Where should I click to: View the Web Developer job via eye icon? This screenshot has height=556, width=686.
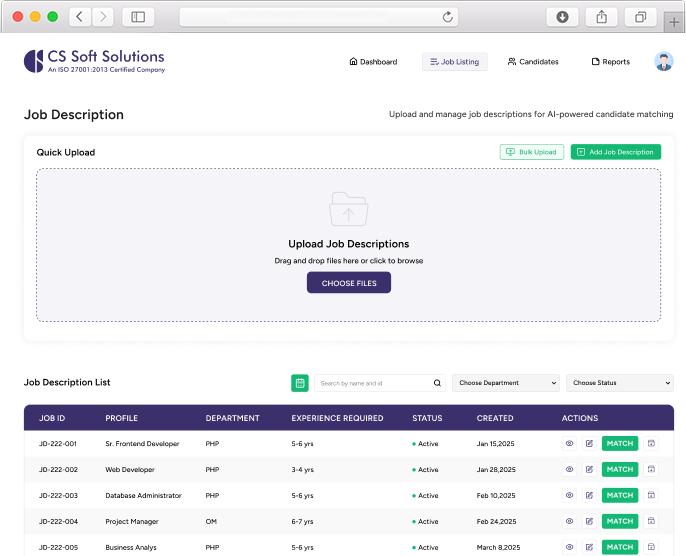pyautogui.click(x=569, y=469)
